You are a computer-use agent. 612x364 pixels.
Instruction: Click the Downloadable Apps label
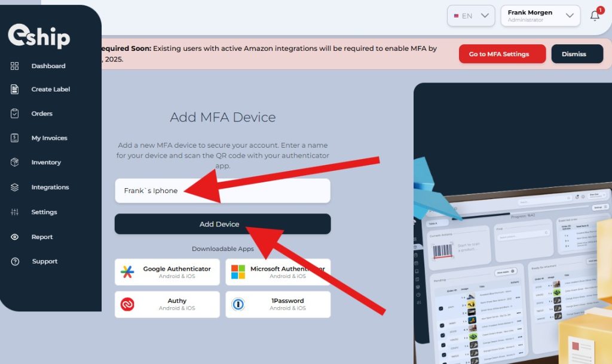tap(223, 249)
